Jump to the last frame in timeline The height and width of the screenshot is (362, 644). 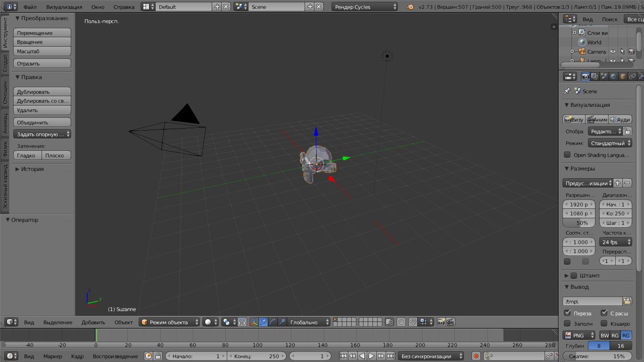[x=390, y=356]
